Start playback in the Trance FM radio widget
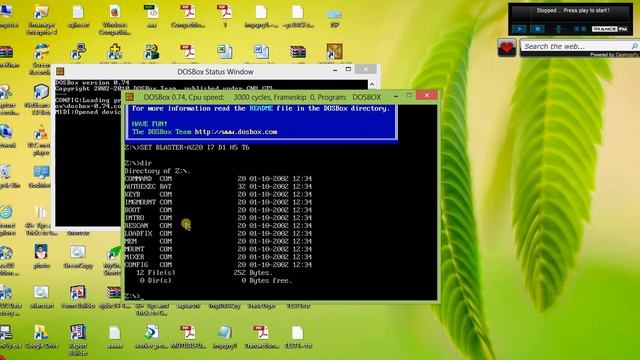The image size is (640, 360). pyautogui.click(x=519, y=29)
